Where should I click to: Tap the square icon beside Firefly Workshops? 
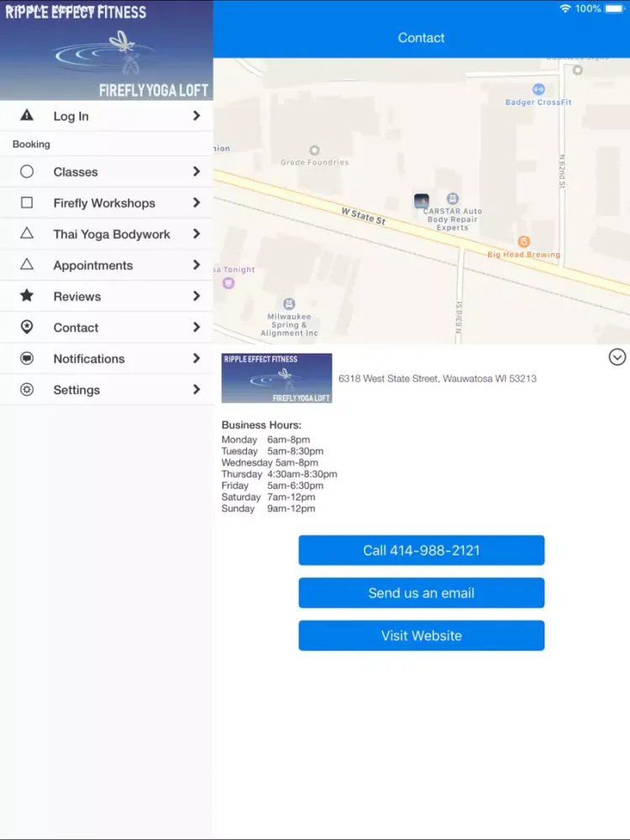pyautogui.click(x=27, y=202)
